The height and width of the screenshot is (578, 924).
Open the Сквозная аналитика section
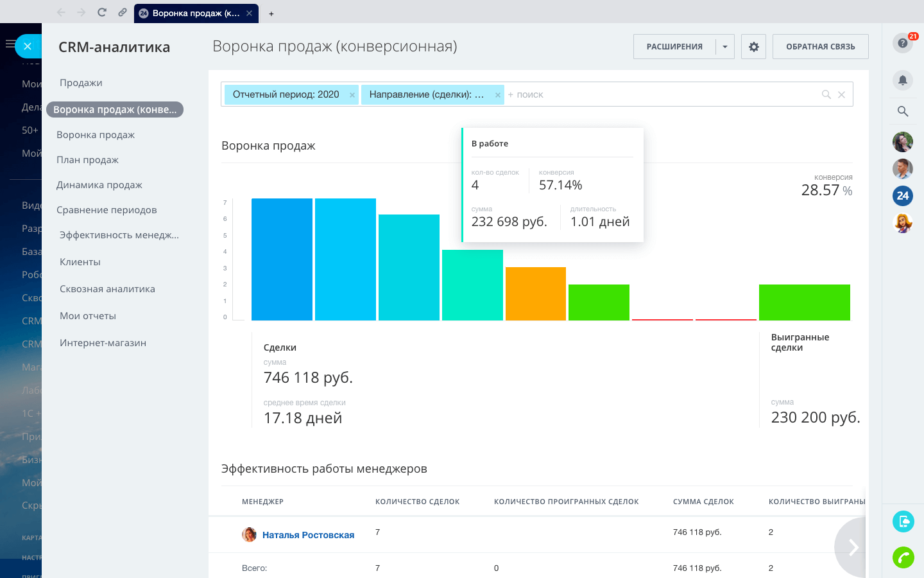pos(107,289)
